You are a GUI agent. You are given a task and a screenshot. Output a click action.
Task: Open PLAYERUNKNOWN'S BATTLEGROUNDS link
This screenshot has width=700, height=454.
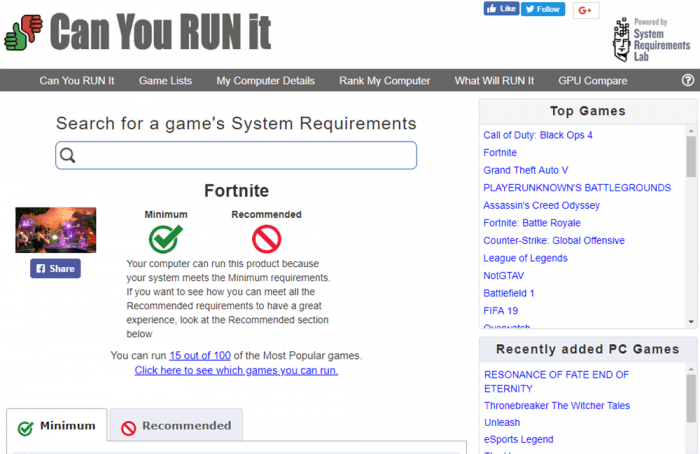coord(577,187)
